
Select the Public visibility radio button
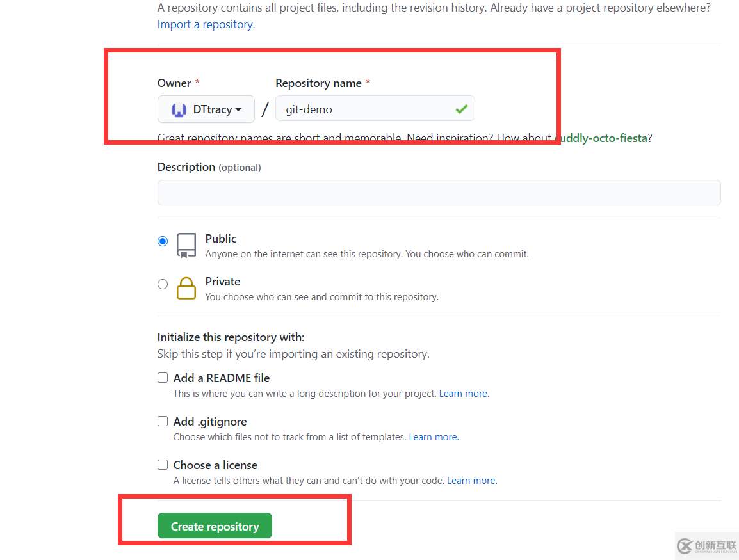click(163, 241)
